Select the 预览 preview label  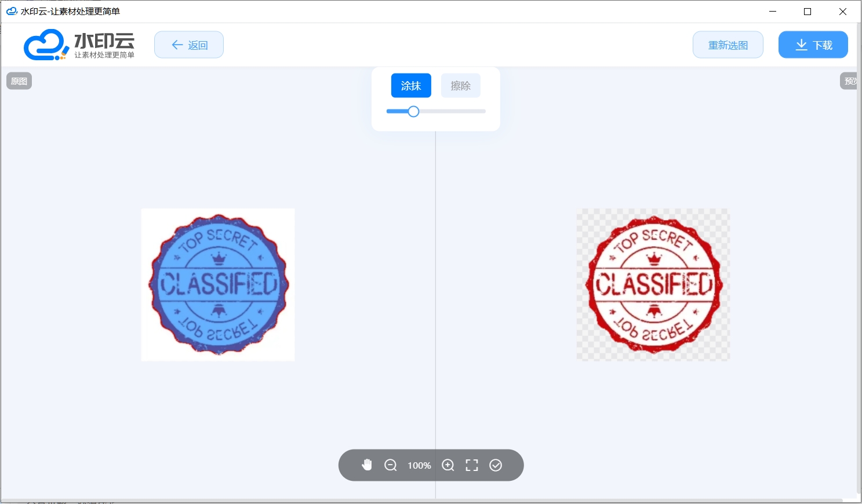click(x=849, y=81)
